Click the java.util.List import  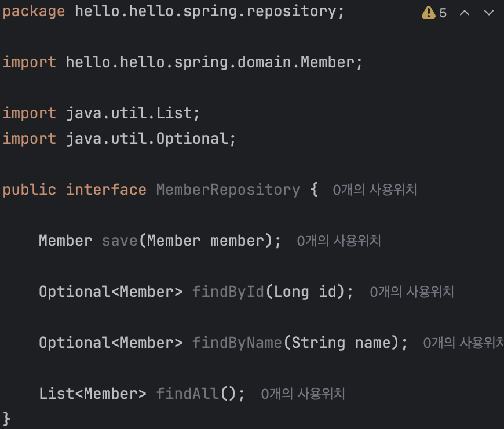coord(129,113)
